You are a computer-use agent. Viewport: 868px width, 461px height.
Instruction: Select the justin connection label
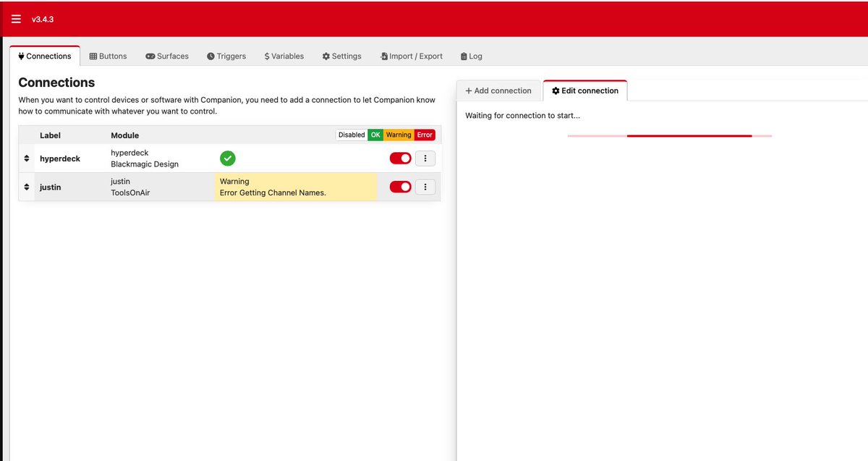51,187
